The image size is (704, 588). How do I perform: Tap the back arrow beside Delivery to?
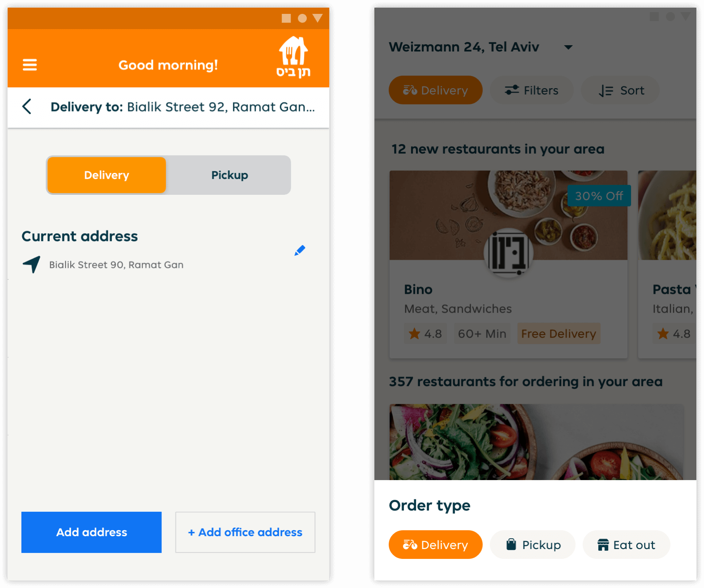(x=27, y=107)
